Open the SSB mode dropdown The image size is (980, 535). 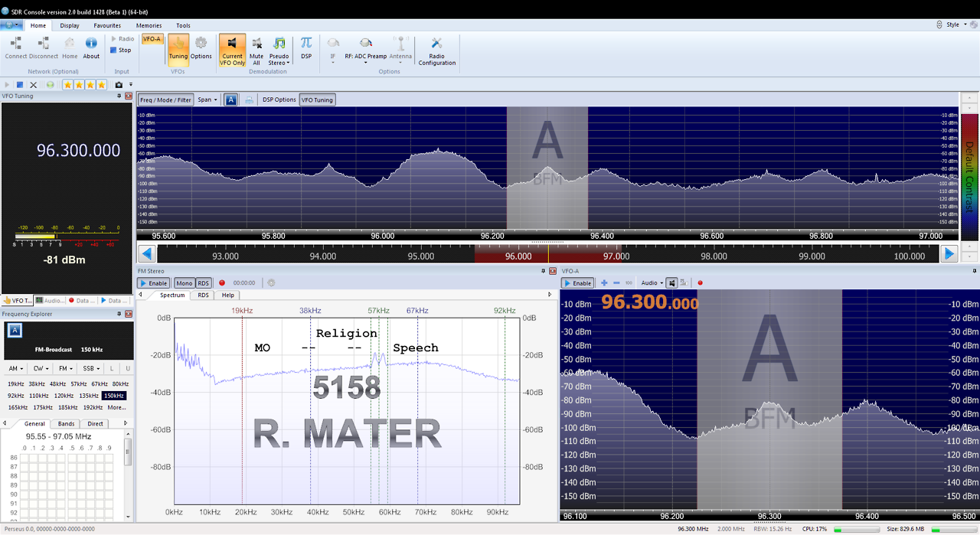[x=90, y=369]
